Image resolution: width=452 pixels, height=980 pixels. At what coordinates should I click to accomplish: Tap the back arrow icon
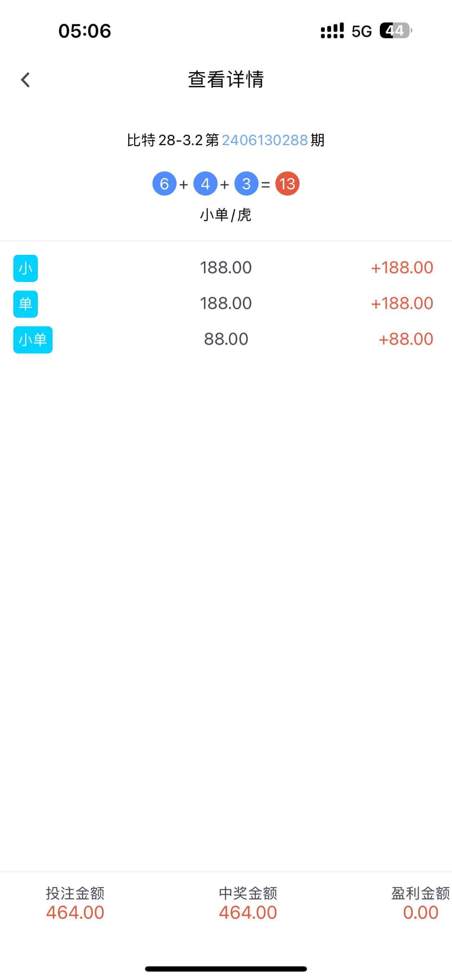[x=25, y=80]
